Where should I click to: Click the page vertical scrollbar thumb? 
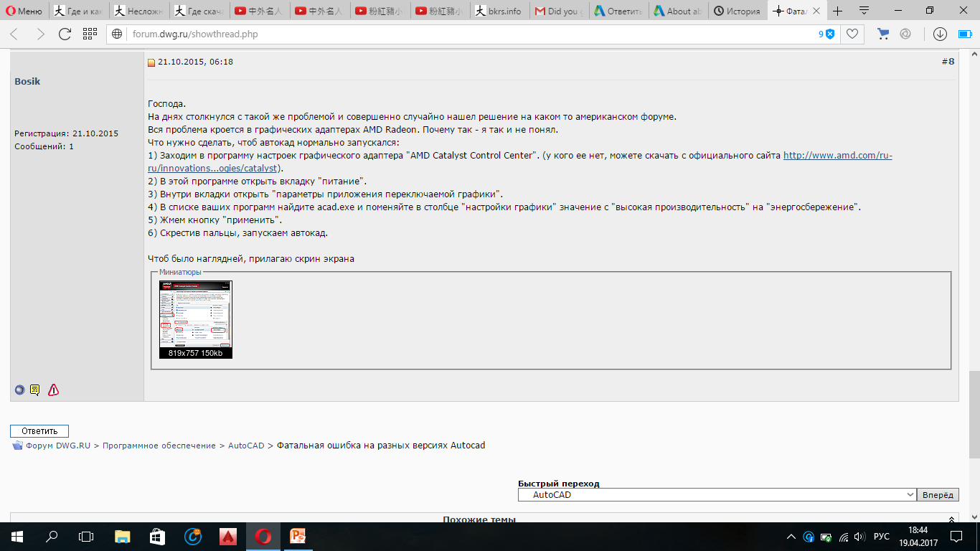point(974,415)
